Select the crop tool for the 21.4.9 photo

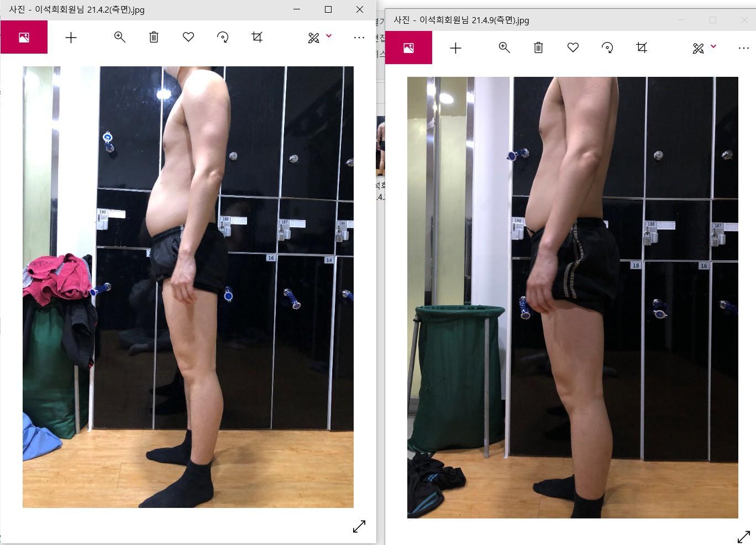(642, 48)
